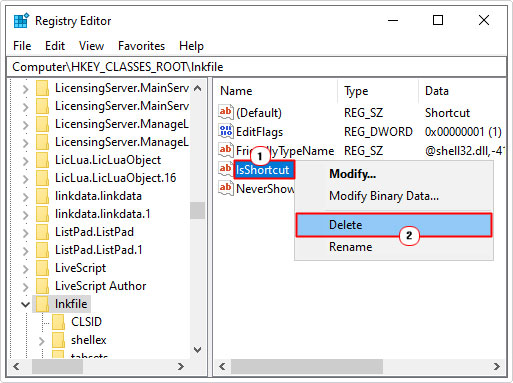Click the Registry Editor app icon in title bar
513x383 pixels.
(x=21, y=21)
